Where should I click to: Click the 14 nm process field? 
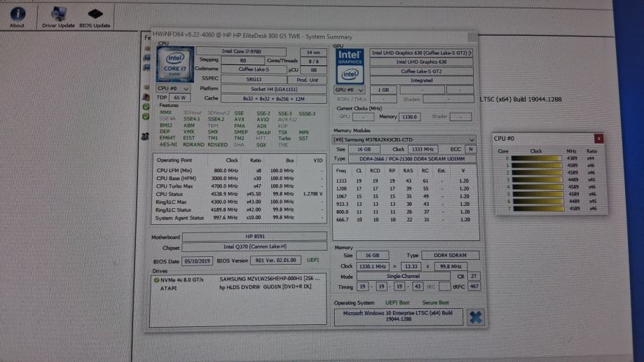pyautogui.click(x=313, y=52)
